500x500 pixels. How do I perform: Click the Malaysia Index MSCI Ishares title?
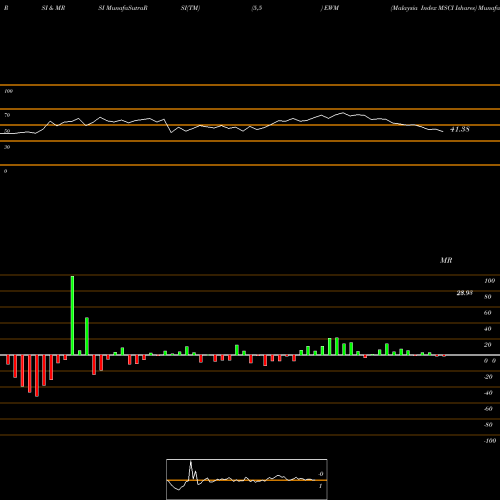pos(434,8)
